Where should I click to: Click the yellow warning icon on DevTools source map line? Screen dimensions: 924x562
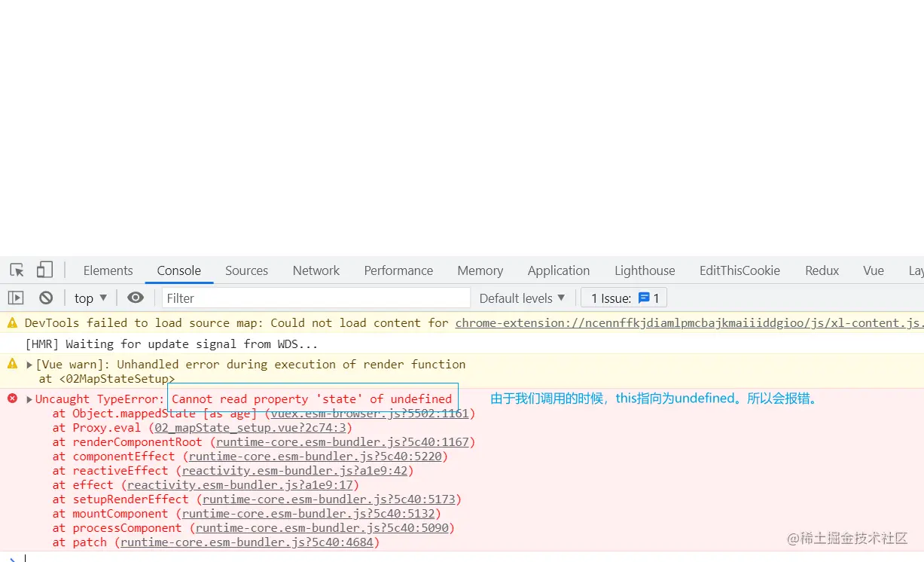[x=12, y=322]
